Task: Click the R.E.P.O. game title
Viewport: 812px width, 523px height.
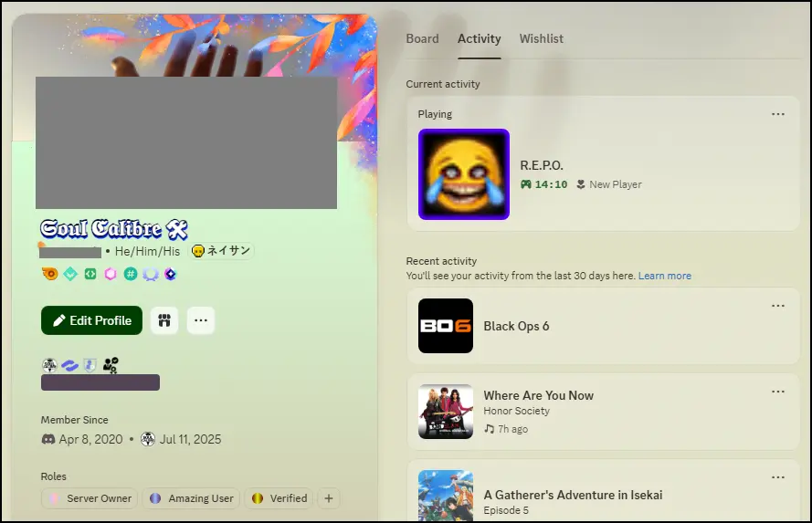Action: point(541,165)
